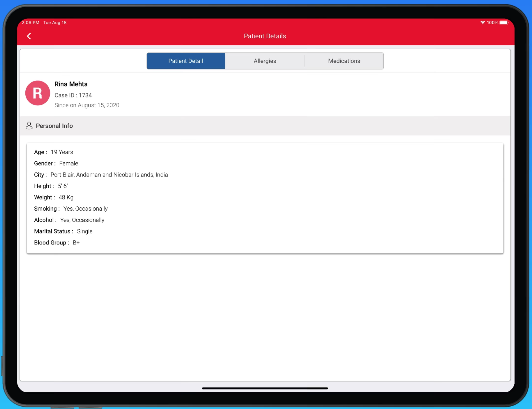Tap the home indicator bar
Screen dimensions: 532x409
coord(265,388)
